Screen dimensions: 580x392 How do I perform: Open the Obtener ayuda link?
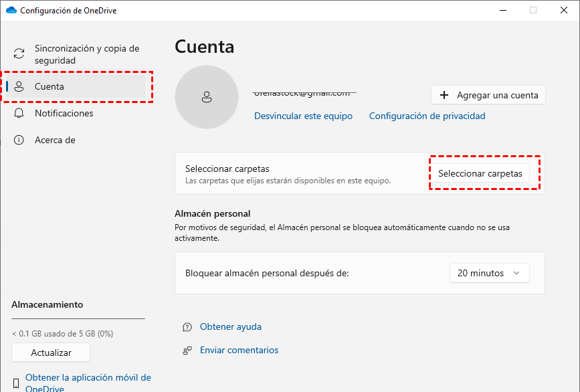(x=230, y=327)
